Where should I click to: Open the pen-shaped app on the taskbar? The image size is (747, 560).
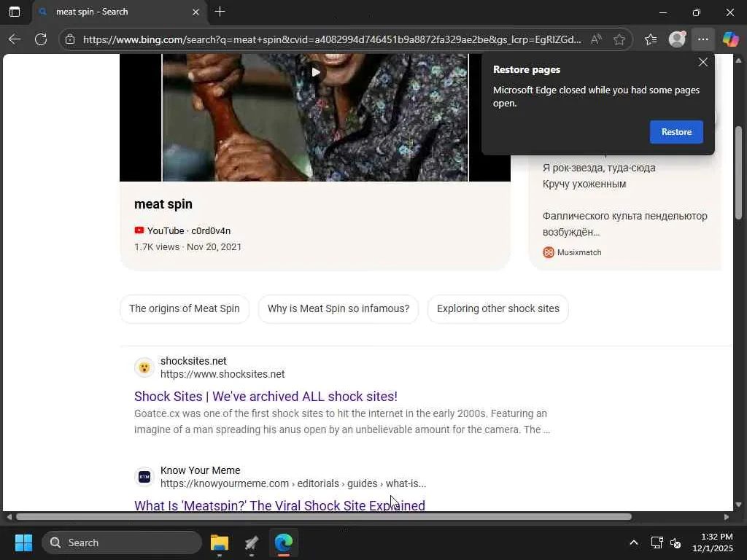pyautogui.click(x=252, y=542)
